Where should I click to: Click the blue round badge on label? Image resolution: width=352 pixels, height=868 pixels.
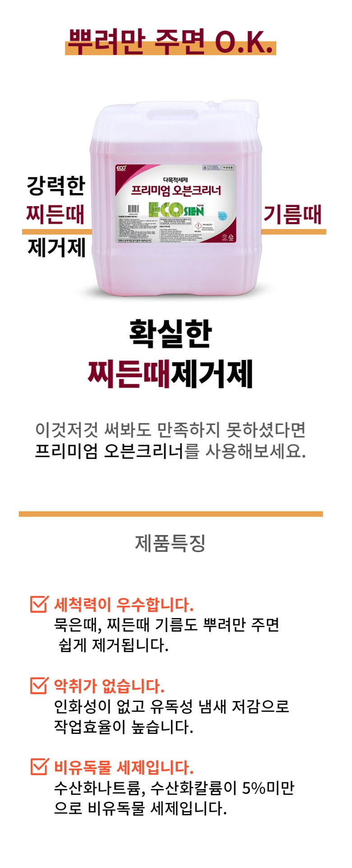coord(223,215)
